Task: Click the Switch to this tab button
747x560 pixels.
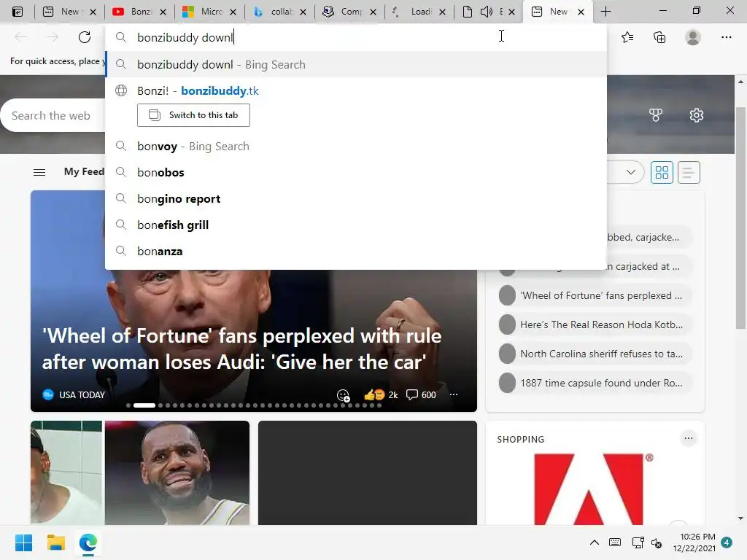Action: (x=193, y=115)
